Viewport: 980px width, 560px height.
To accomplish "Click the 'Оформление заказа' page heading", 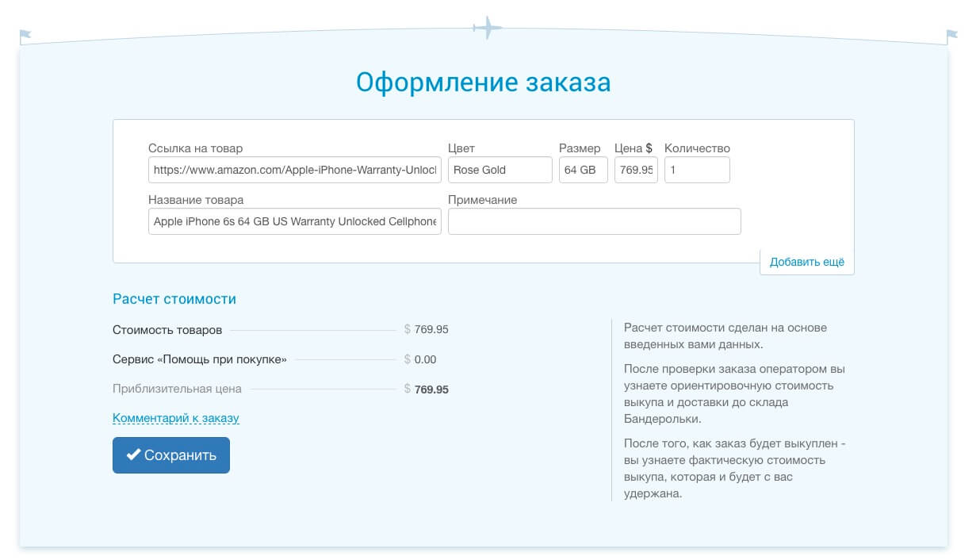I will pyautogui.click(x=484, y=82).
